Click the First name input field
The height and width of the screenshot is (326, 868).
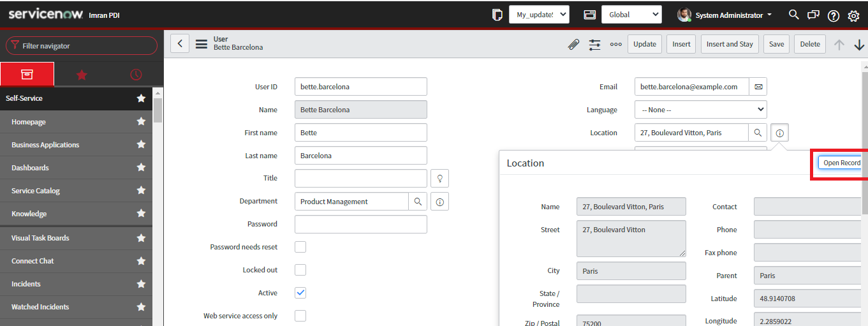pos(361,133)
